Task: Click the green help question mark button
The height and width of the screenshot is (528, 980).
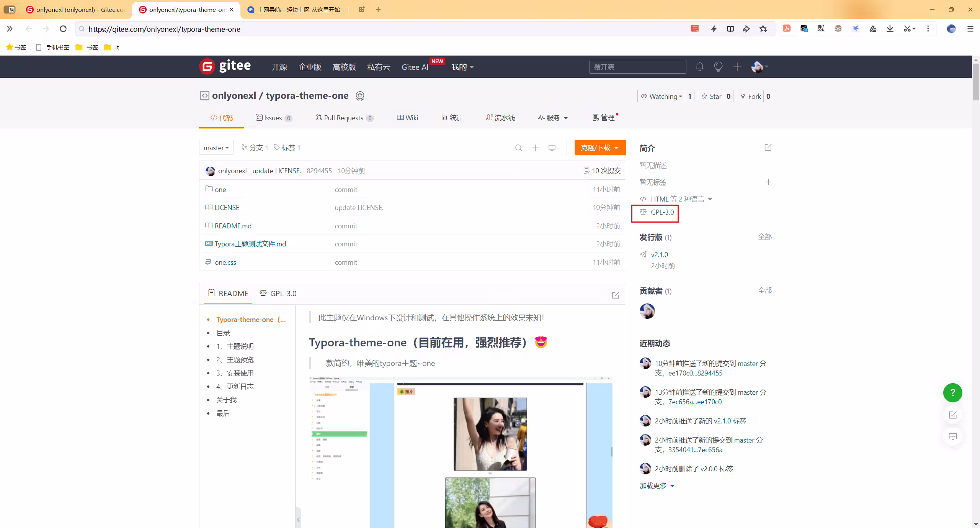Action: 952,392
